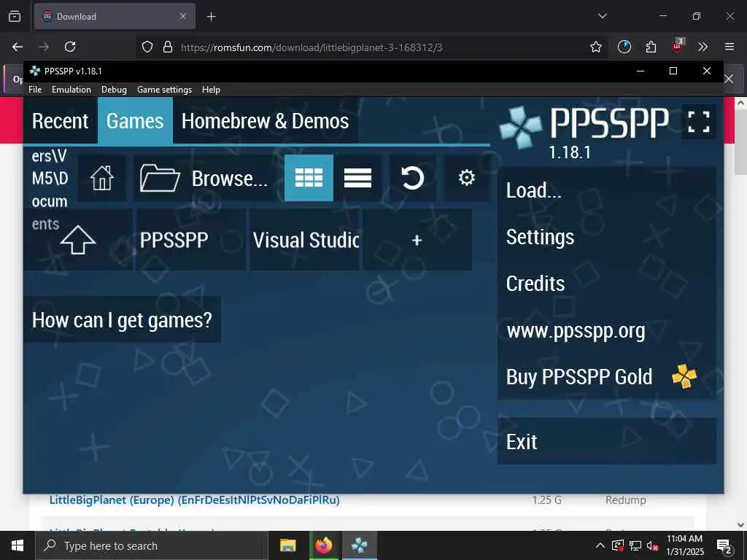Click Buy PPSSPP Gold
747x560 pixels.
(606, 377)
